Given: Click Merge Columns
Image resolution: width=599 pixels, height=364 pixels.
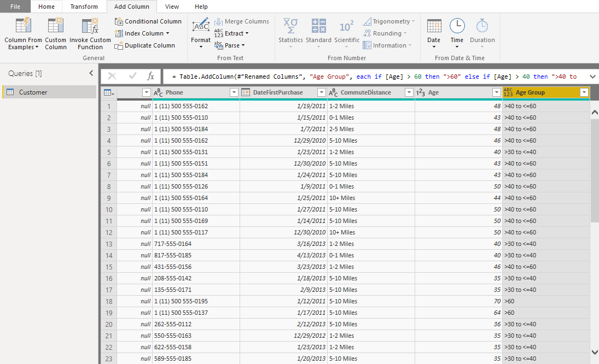Looking at the screenshot, I should pos(242,21).
